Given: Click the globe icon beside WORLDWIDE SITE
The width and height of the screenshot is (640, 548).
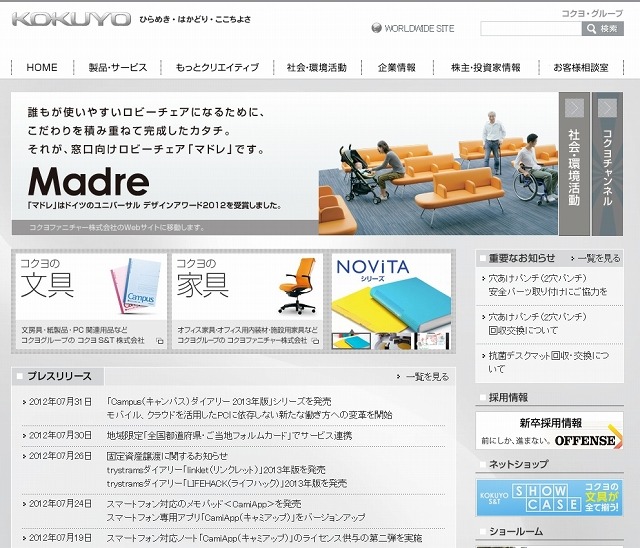Looking at the screenshot, I should [x=376, y=28].
